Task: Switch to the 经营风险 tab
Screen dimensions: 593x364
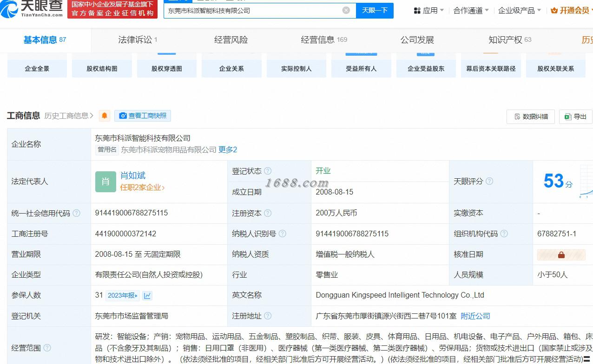Action: click(231, 40)
